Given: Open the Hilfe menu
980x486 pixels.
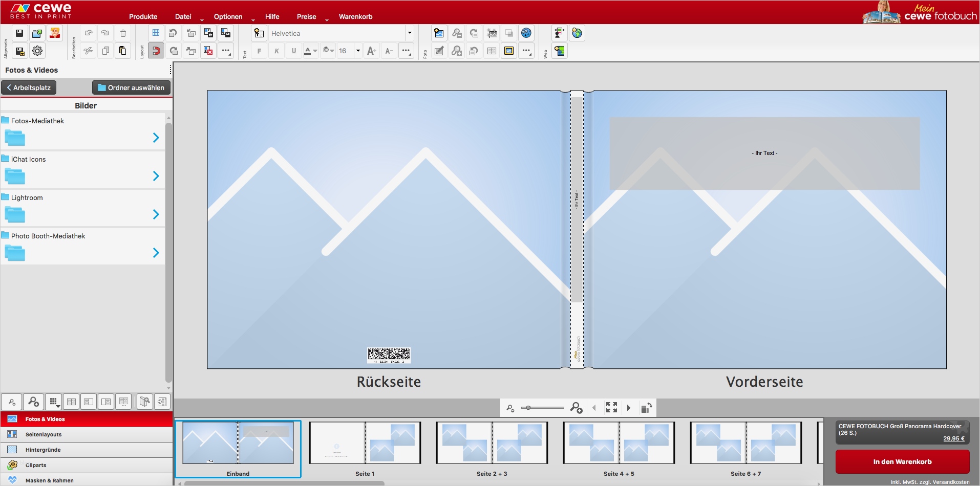Looking at the screenshot, I should click(x=272, y=16).
